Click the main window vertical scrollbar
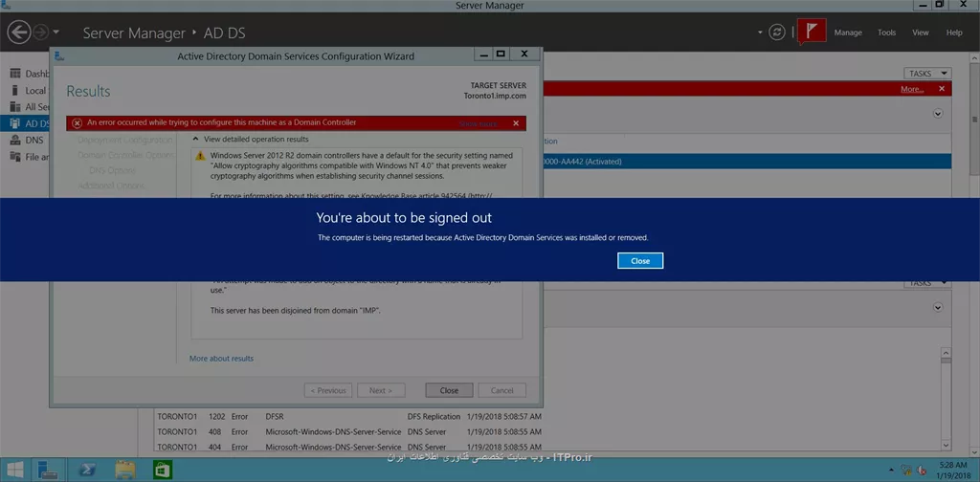980x482 pixels. 975,119
